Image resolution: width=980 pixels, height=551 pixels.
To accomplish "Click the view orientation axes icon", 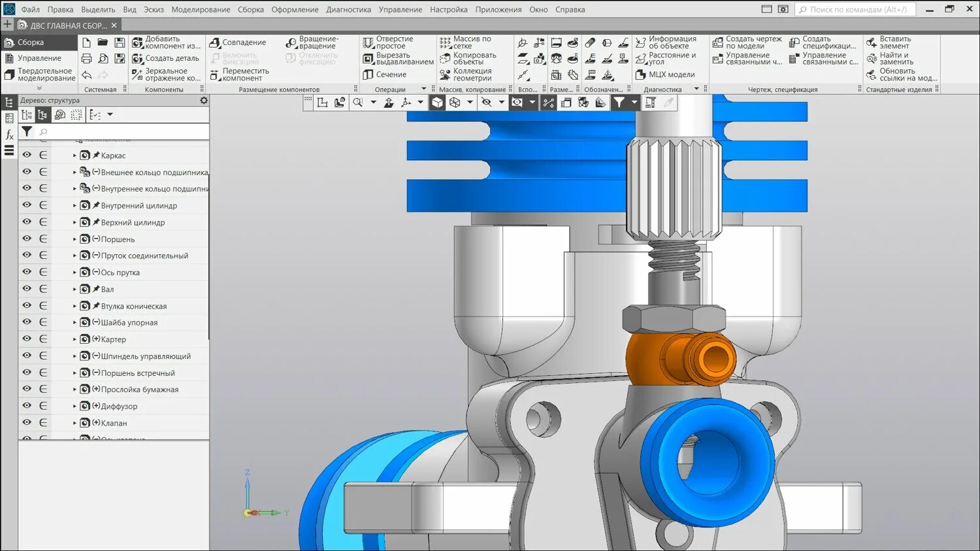I will (406, 103).
